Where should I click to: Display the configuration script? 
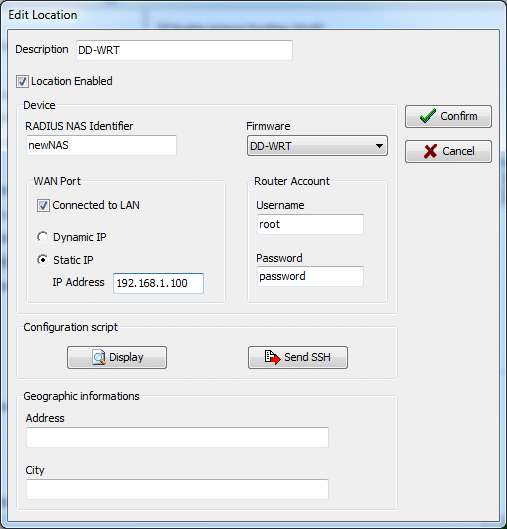pos(117,357)
